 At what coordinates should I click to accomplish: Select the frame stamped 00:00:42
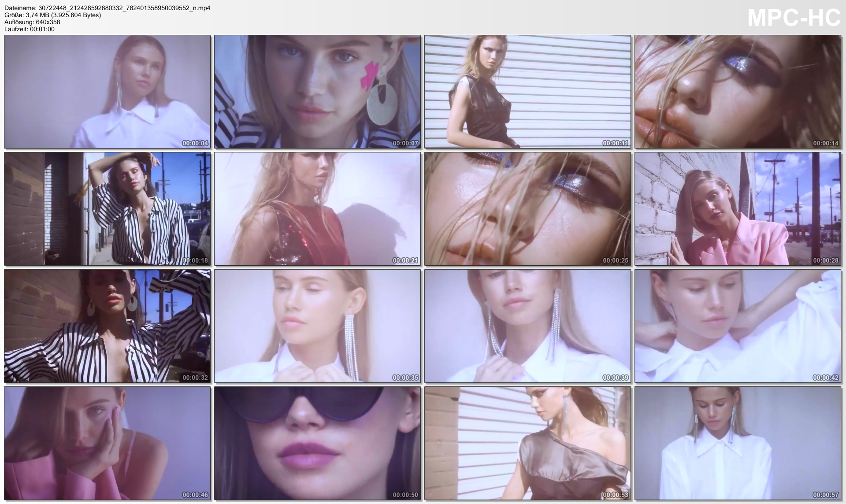pyautogui.click(x=738, y=326)
